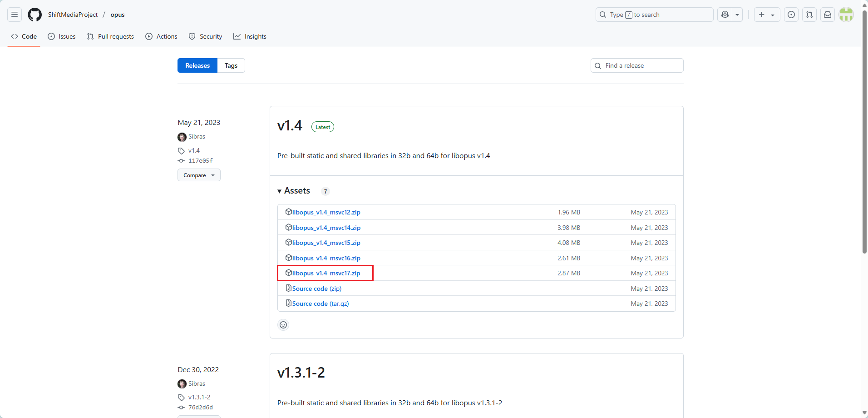The width and height of the screenshot is (868, 418).
Task: Switch to the Tags tab
Action: [231, 65]
